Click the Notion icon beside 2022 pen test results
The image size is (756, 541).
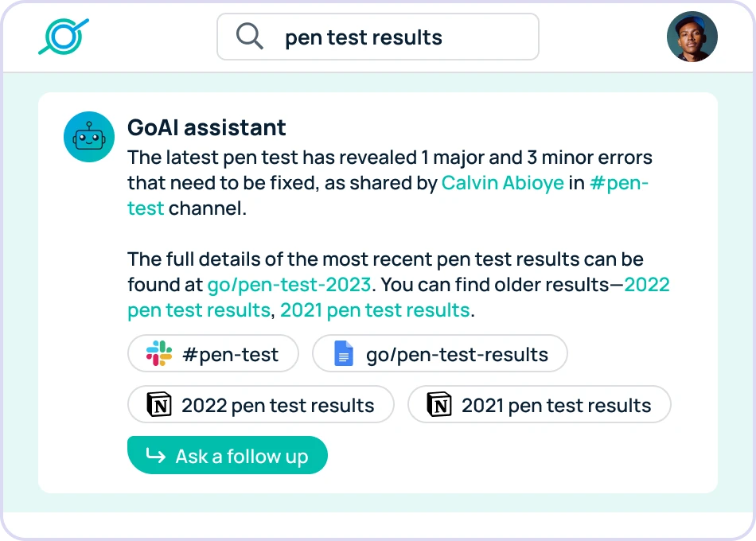[160, 405]
